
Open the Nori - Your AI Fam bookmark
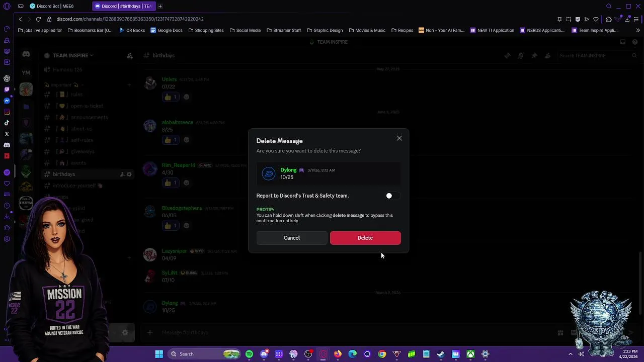pos(441,30)
